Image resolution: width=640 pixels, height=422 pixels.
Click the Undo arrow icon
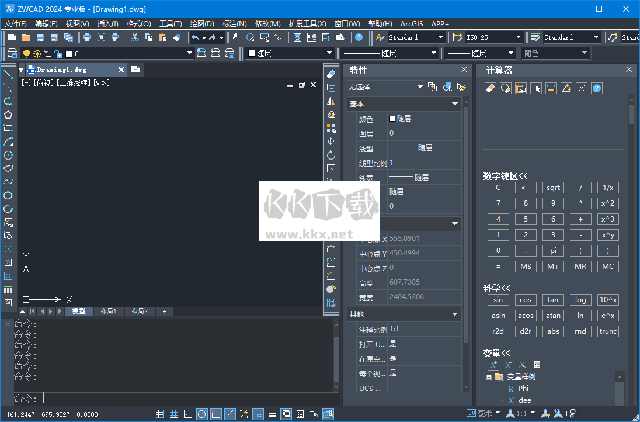tap(196, 38)
